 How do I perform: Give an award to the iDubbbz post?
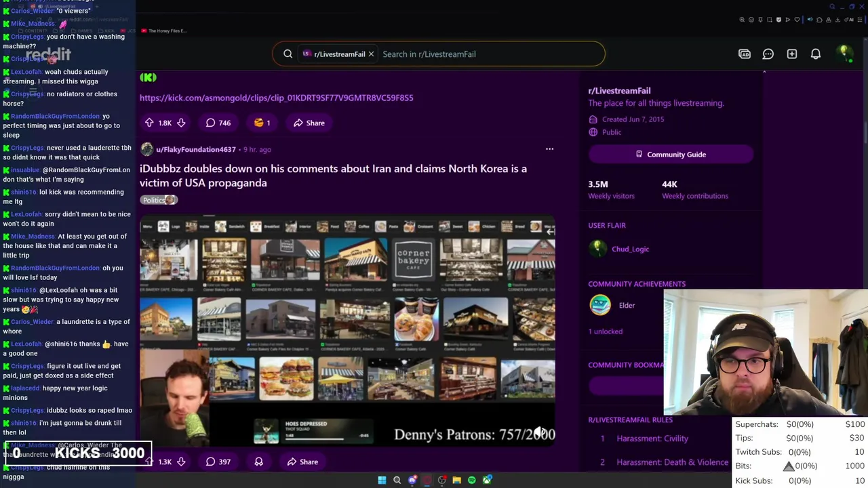click(258, 462)
